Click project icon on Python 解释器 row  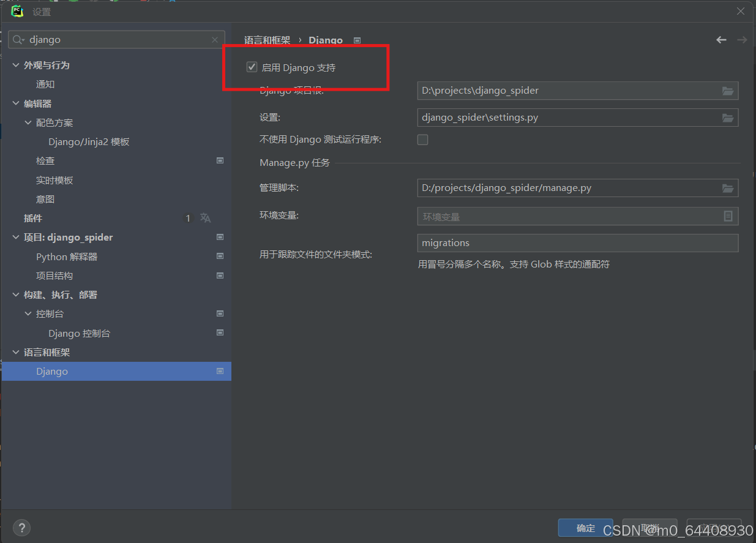coord(220,257)
